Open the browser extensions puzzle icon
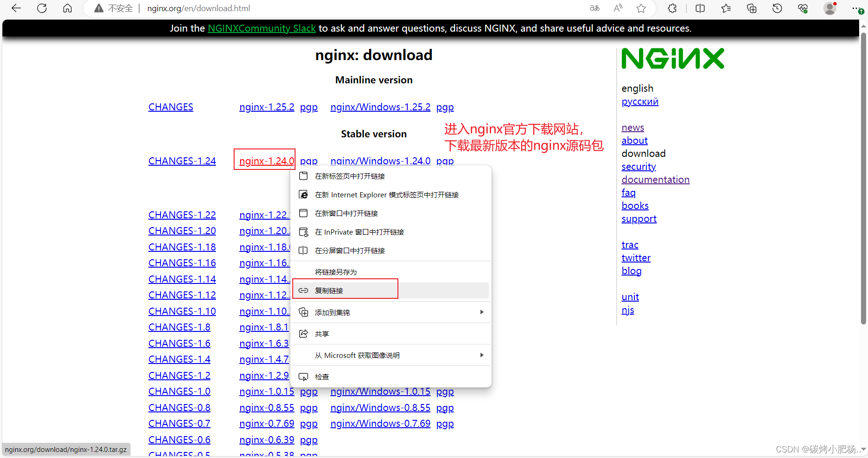This screenshot has height=458, width=868. (673, 8)
